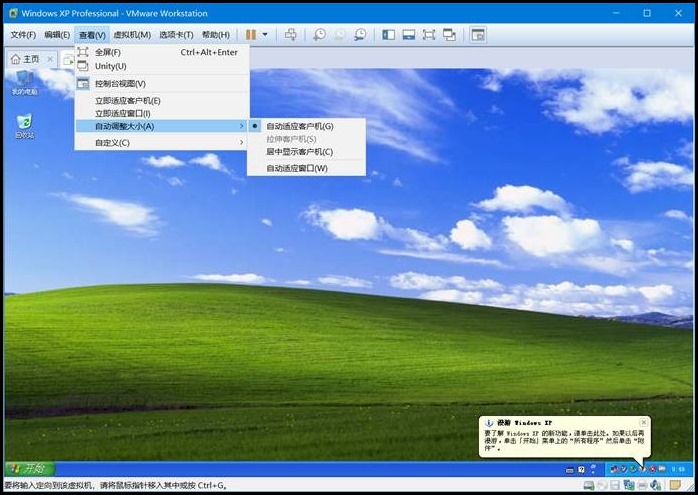Select the 自动适应客户机(G) radio option
This screenshot has height=495, width=698.
(306, 126)
